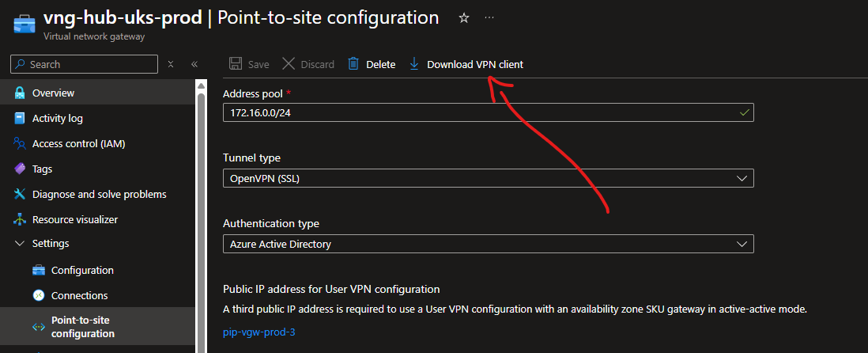The image size is (868, 353).
Task: Go to Access control (IAM)
Action: tap(97, 144)
